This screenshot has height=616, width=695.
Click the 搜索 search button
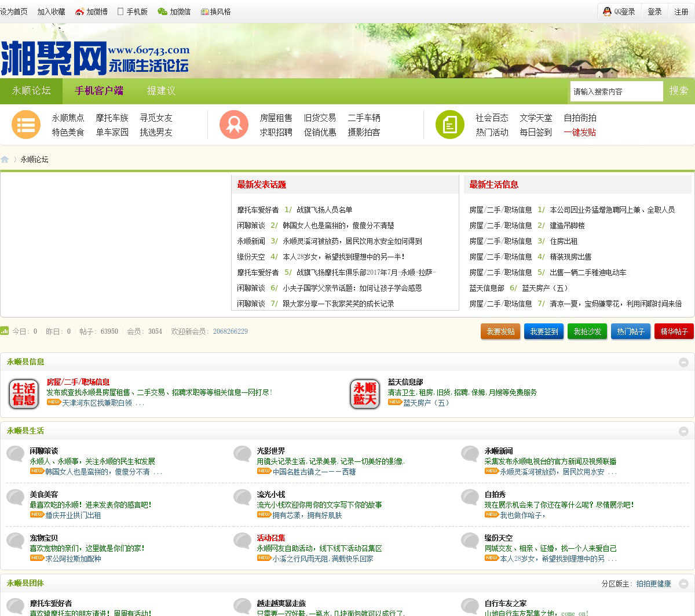click(679, 91)
